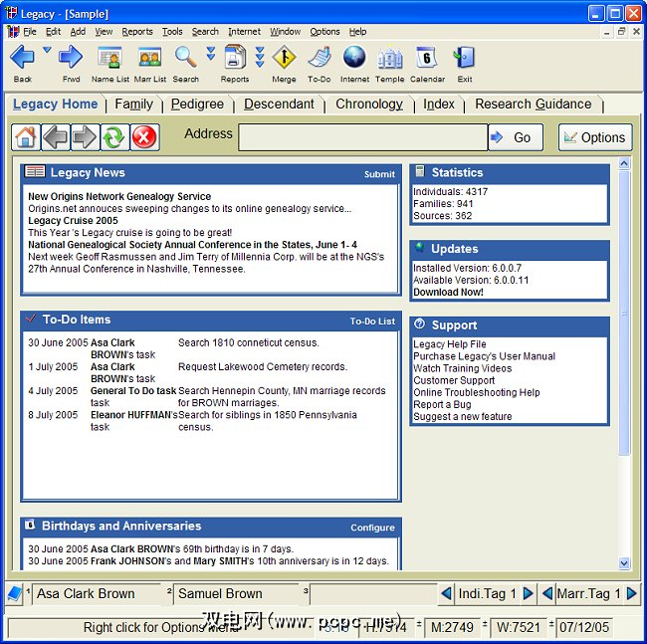
Task: Open the Temple toolbar icon
Action: click(x=390, y=58)
